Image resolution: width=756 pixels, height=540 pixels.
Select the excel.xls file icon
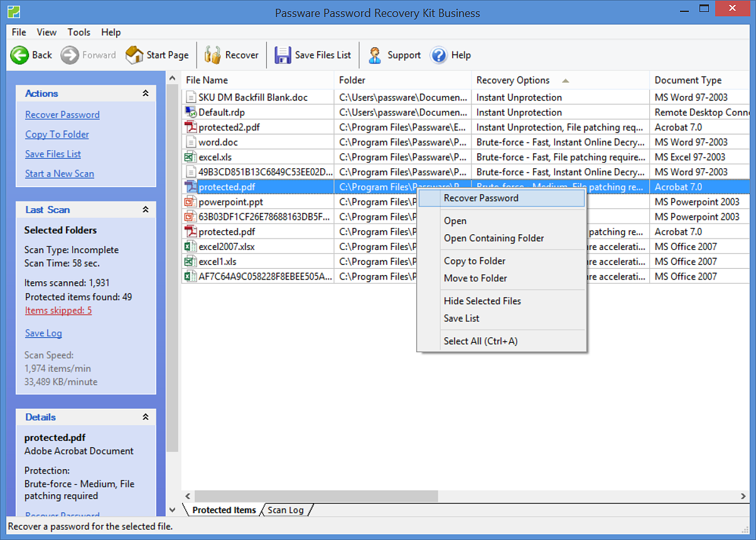click(x=190, y=157)
